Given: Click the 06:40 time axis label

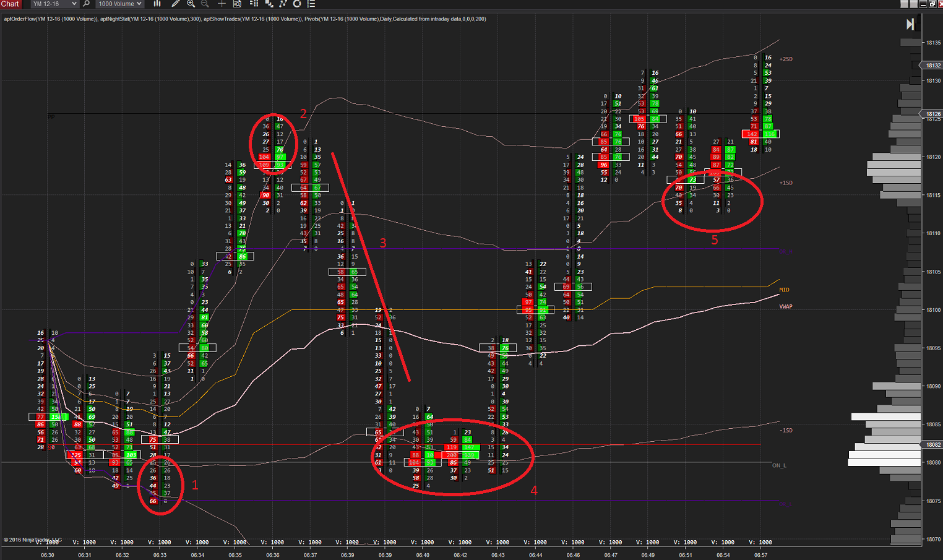Looking at the screenshot, I should tap(423, 555).
